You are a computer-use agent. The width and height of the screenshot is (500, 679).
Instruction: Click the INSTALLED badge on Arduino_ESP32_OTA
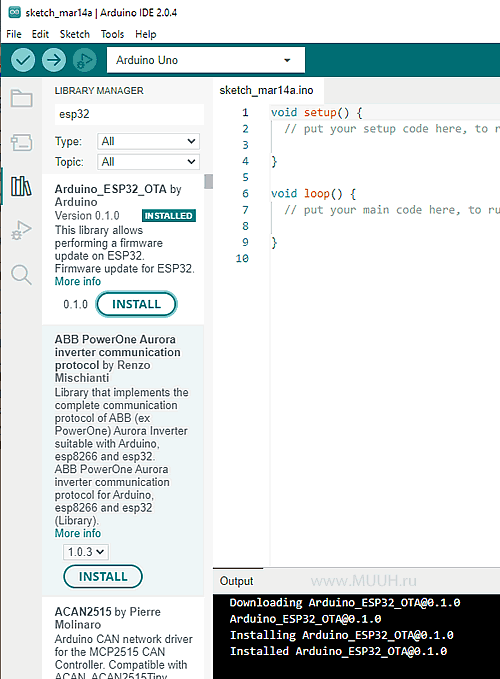coord(169,216)
